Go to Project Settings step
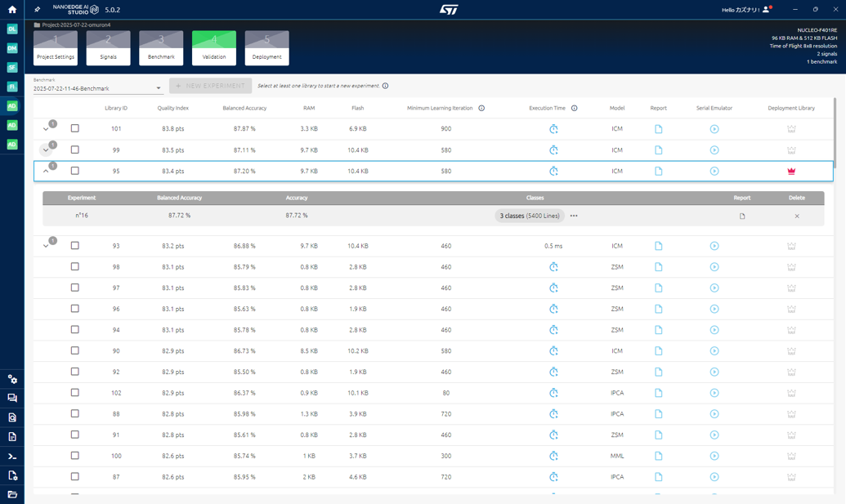 pyautogui.click(x=56, y=48)
